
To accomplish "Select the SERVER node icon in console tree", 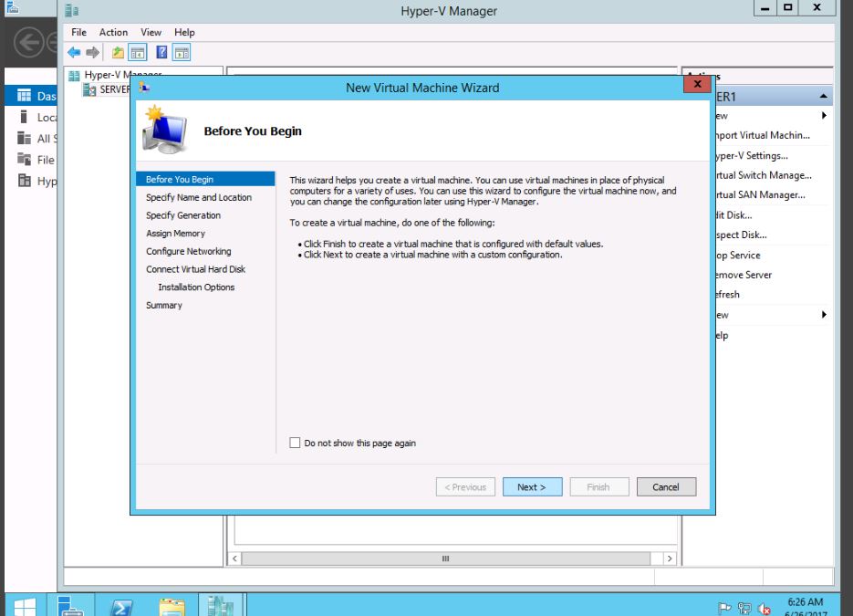I will pos(89,89).
